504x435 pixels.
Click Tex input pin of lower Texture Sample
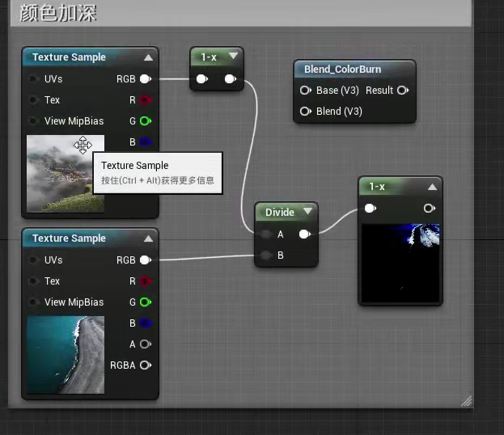coord(33,281)
